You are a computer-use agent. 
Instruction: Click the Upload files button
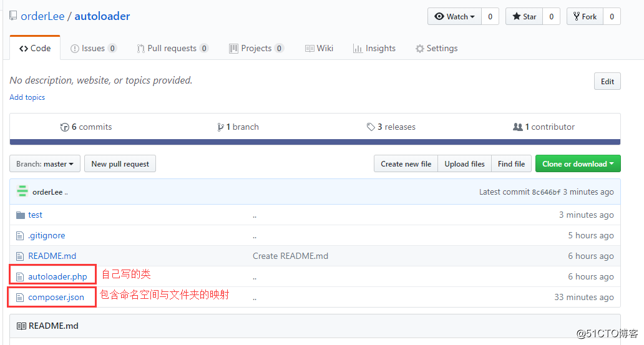[x=464, y=163]
